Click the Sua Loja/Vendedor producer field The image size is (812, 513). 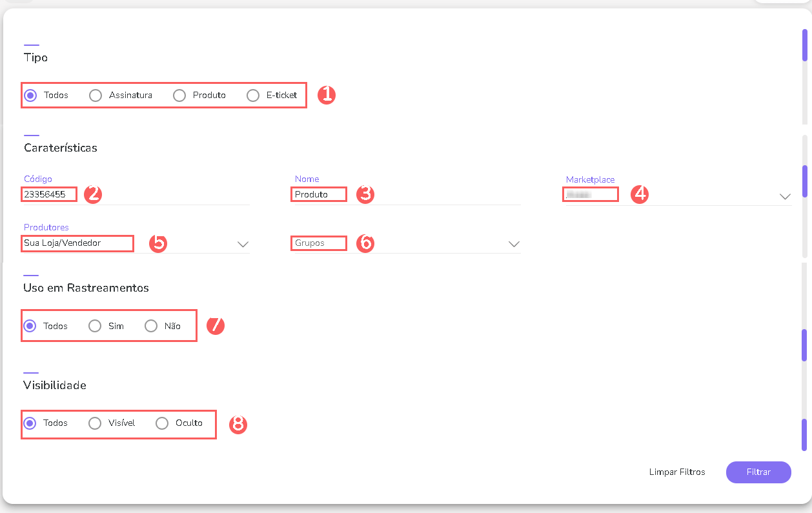(x=77, y=243)
